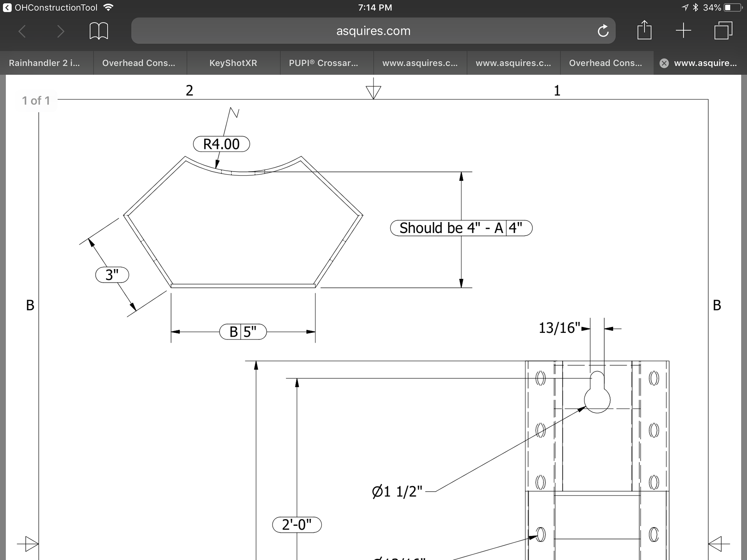
Task: Reload the page with refresh icon
Action: tap(603, 31)
